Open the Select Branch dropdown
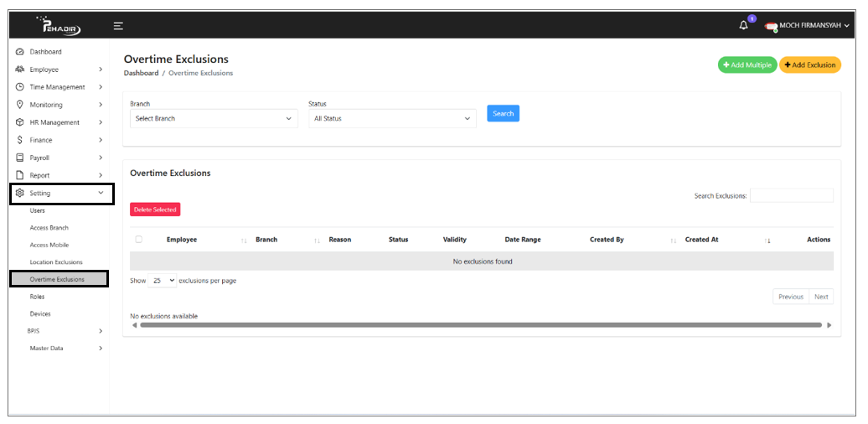Screen dimensions: 868x424 [x=215, y=119]
